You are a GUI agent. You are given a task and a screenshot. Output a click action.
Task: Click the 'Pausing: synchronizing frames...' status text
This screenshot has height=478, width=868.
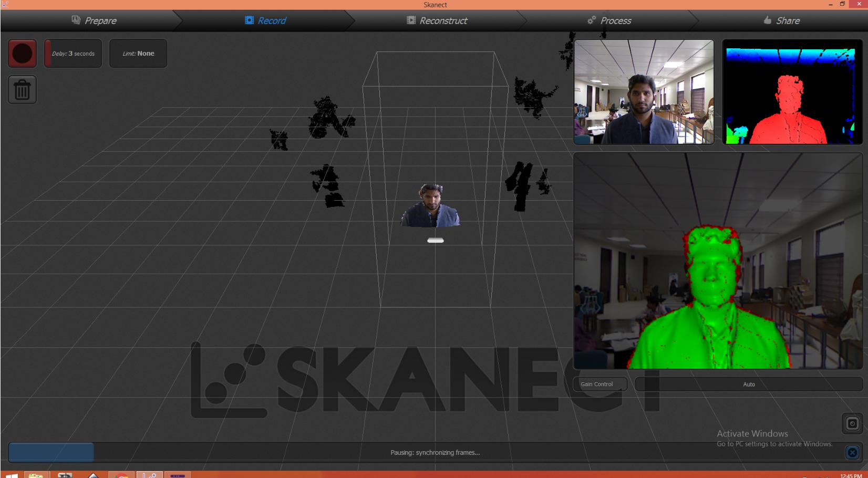435,452
